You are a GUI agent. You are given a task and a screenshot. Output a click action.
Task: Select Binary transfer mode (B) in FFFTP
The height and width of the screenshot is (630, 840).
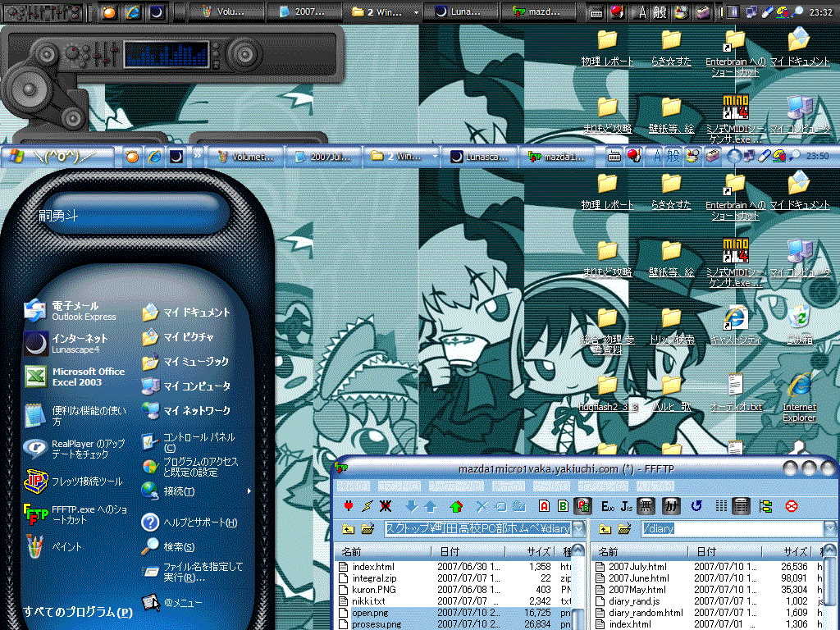click(x=563, y=506)
